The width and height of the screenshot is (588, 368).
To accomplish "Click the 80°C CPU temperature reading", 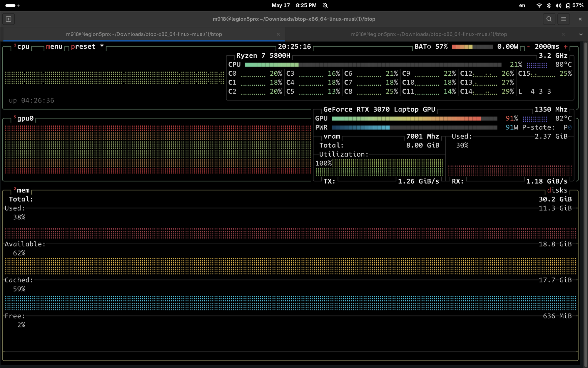I will tap(564, 64).
